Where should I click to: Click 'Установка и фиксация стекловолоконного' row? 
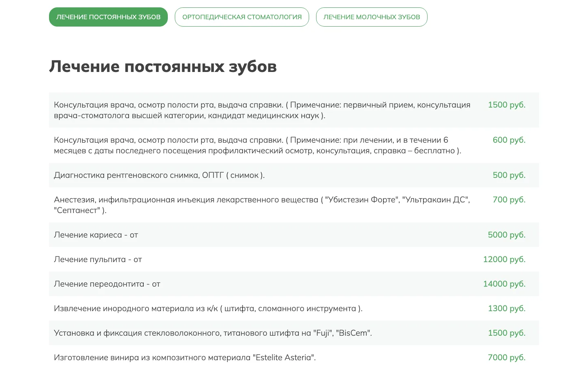294,333
